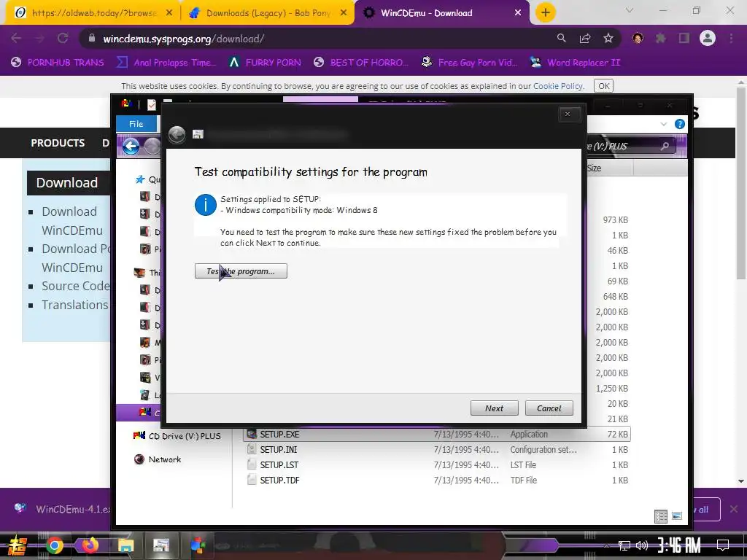
Task: Reload the current page
Action: (63, 38)
